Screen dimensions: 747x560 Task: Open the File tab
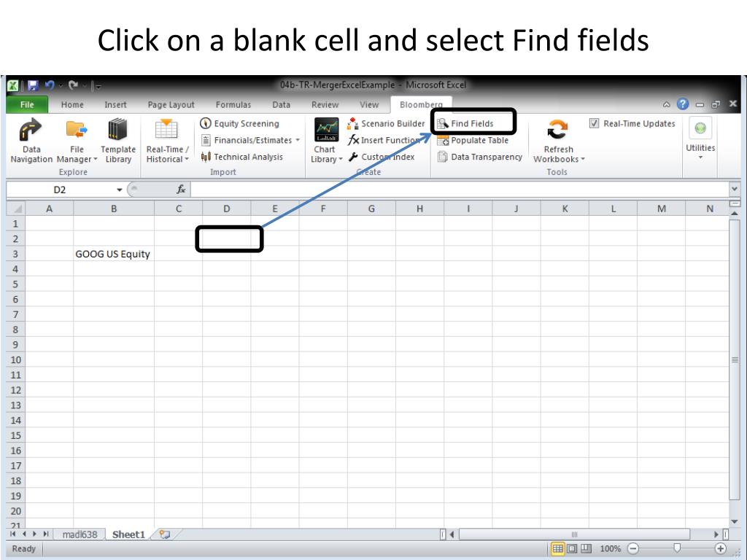coord(27,105)
